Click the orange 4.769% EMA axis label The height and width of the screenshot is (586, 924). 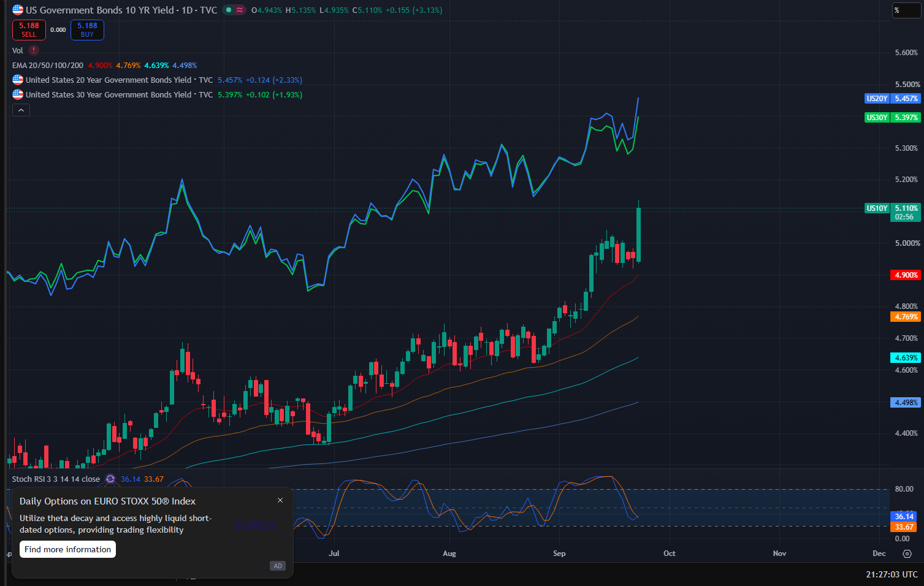pyautogui.click(x=906, y=316)
